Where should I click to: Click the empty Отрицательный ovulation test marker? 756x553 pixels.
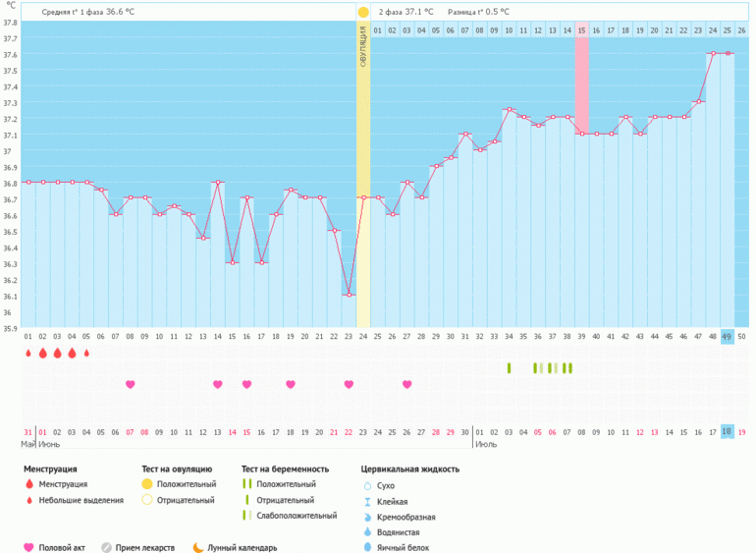coord(147,500)
